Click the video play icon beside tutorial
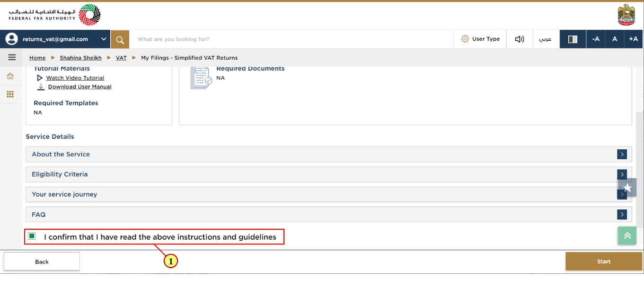 [40, 78]
